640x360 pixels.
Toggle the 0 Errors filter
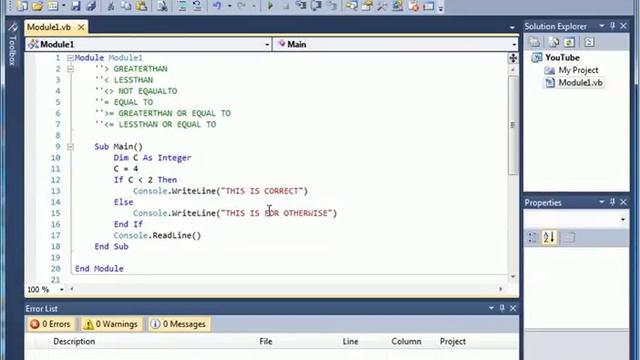point(50,324)
